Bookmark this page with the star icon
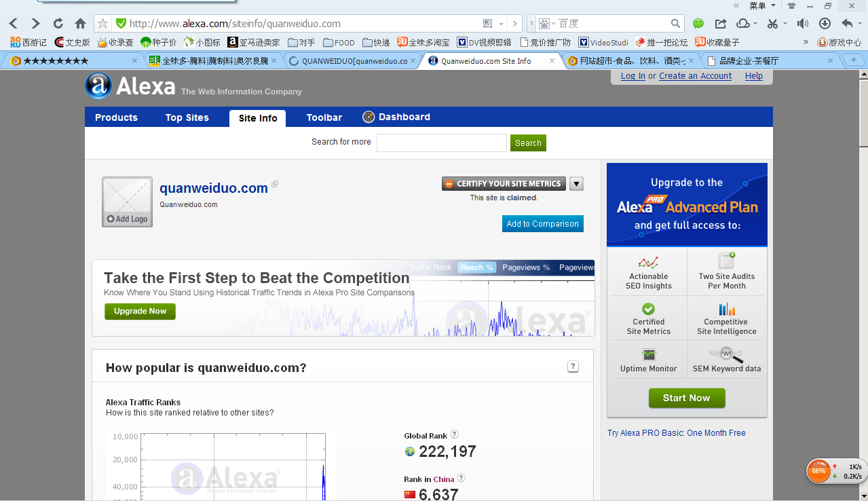 pyautogui.click(x=103, y=24)
